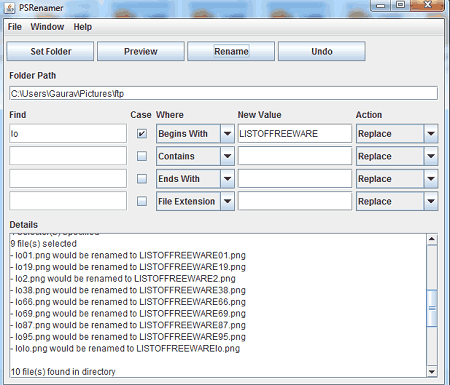Click the Details scrollbar down arrow
The image size is (450, 385).
click(x=432, y=372)
